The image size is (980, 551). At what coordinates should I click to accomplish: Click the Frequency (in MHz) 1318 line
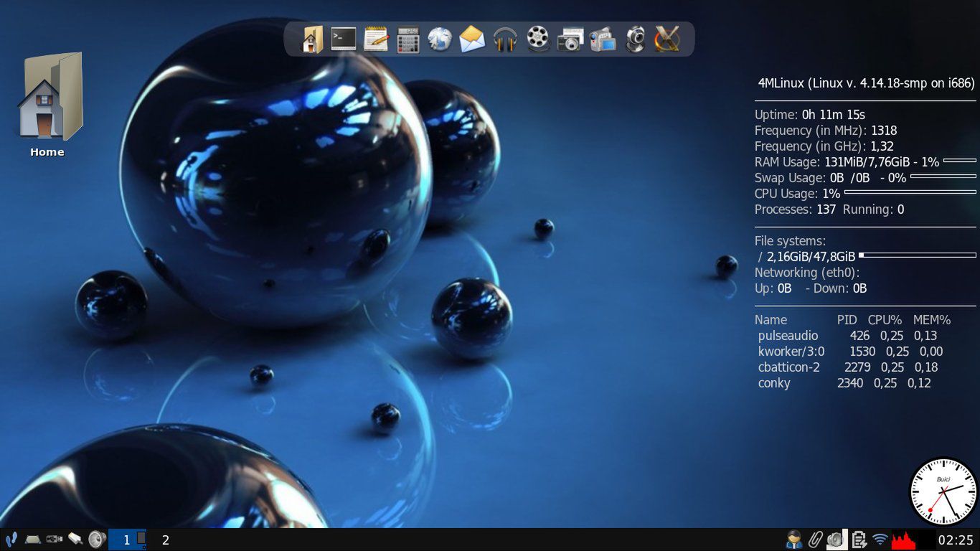[826, 131]
